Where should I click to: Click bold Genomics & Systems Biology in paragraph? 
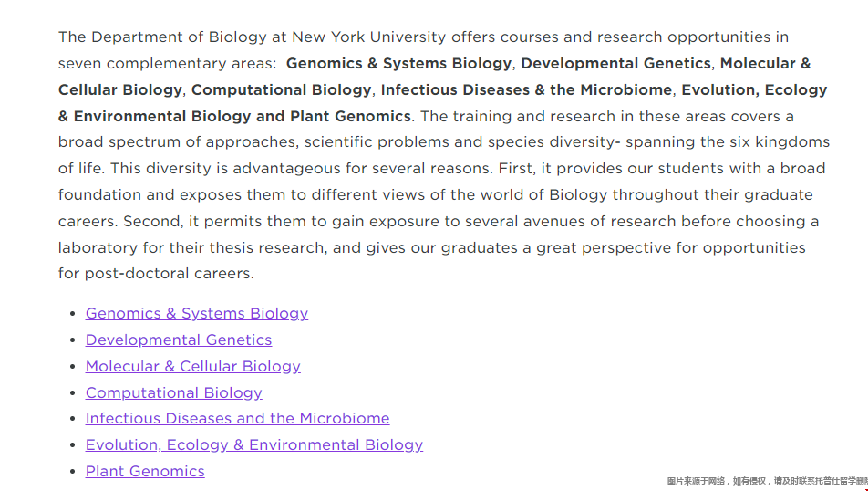(398, 64)
